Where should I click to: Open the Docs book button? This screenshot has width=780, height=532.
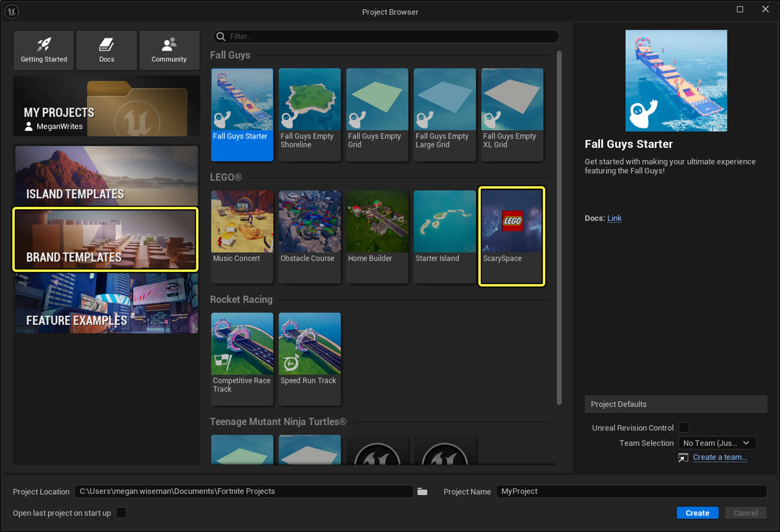coord(106,50)
